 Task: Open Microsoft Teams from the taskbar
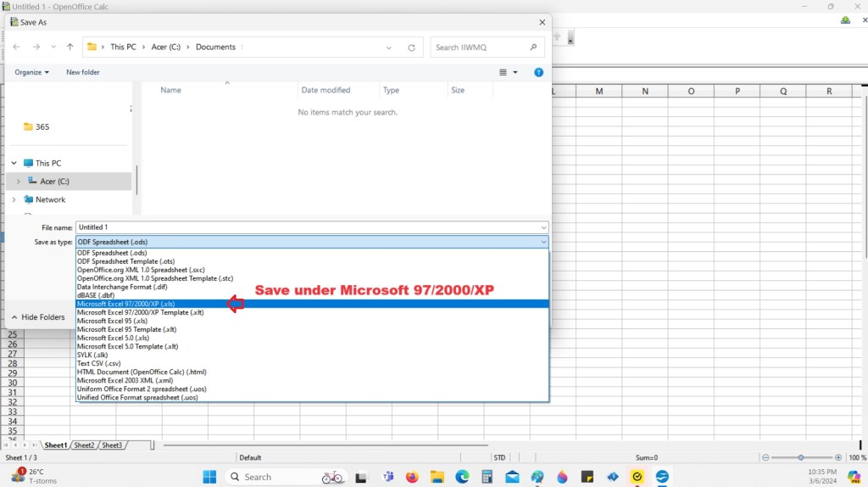387,477
